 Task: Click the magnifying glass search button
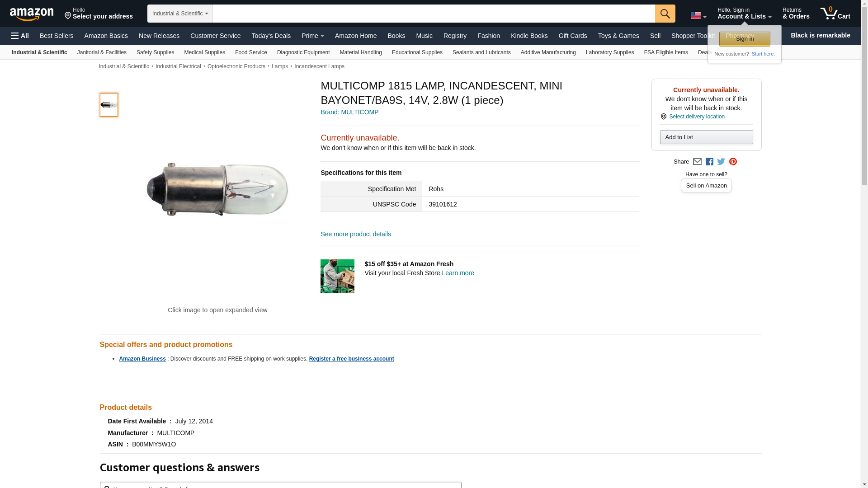click(x=665, y=14)
